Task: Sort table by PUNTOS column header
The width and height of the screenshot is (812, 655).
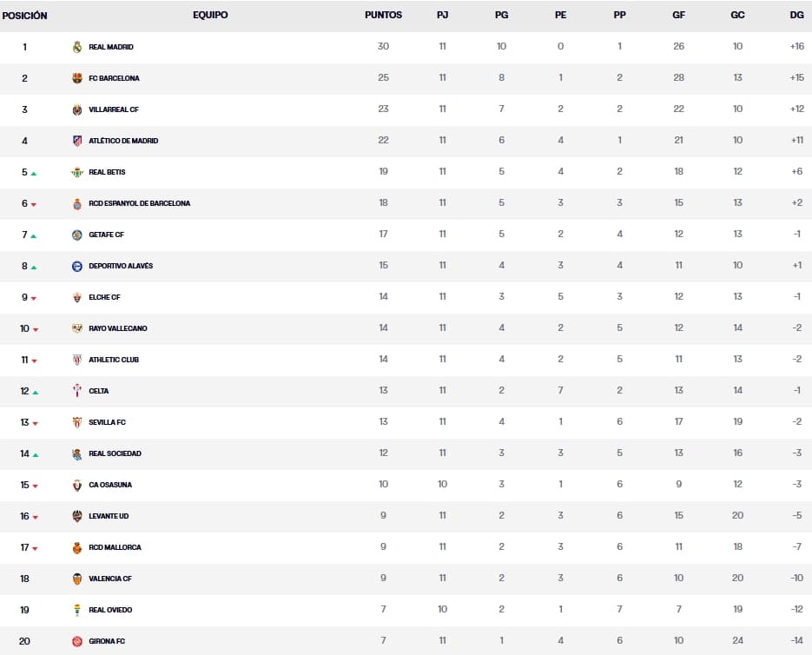Action: coord(383,16)
